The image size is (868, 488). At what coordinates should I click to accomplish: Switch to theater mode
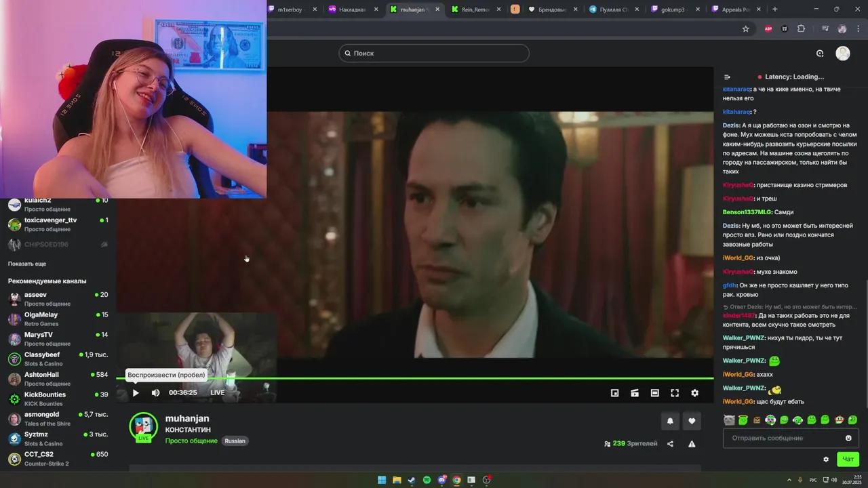pos(654,392)
